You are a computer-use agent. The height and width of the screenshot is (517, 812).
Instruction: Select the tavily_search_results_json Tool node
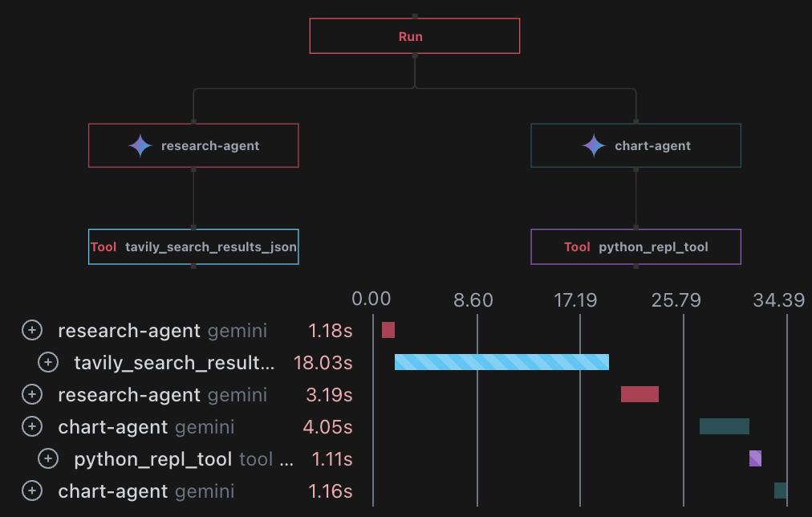(x=193, y=246)
